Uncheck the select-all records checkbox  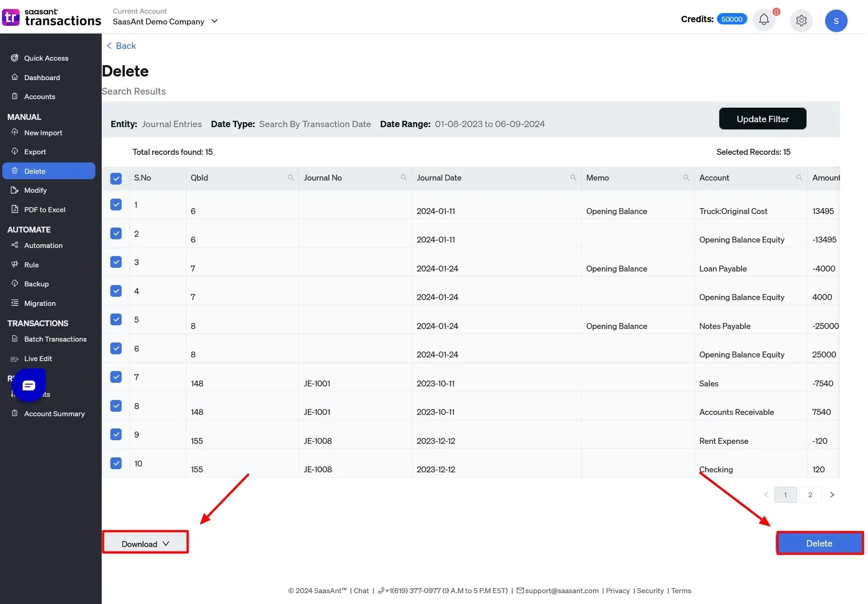pyautogui.click(x=116, y=178)
